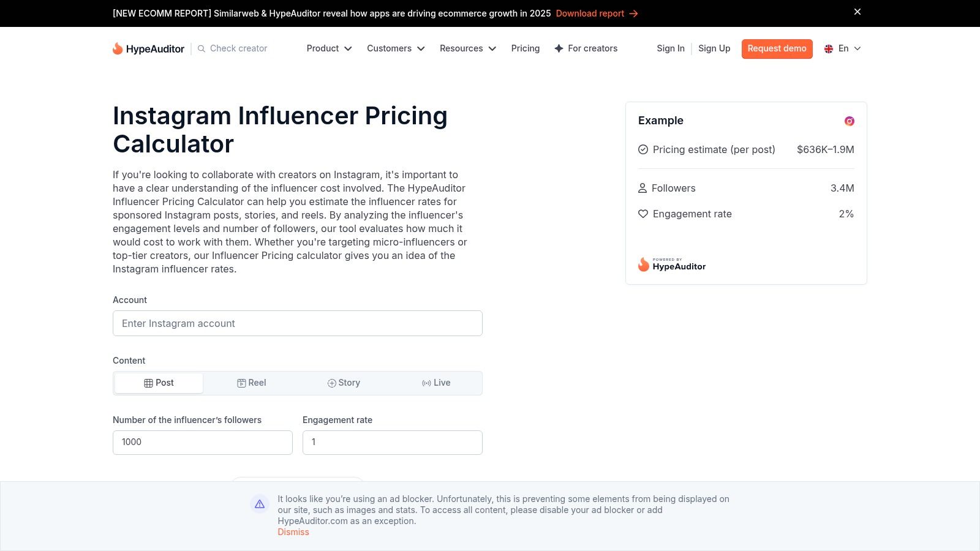Image resolution: width=980 pixels, height=551 pixels.
Task: Select the Post content type
Action: (x=159, y=383)
